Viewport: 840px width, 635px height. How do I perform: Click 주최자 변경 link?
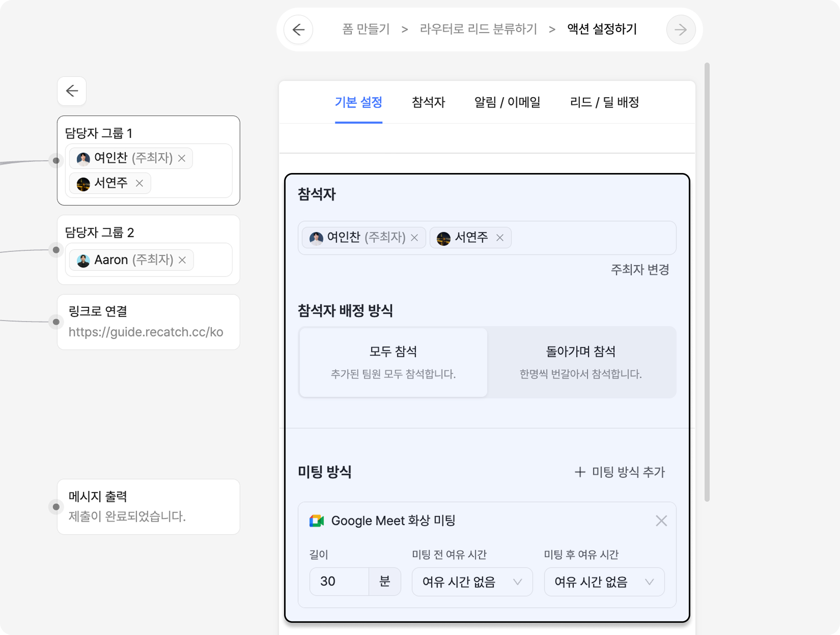click(639, 269)
